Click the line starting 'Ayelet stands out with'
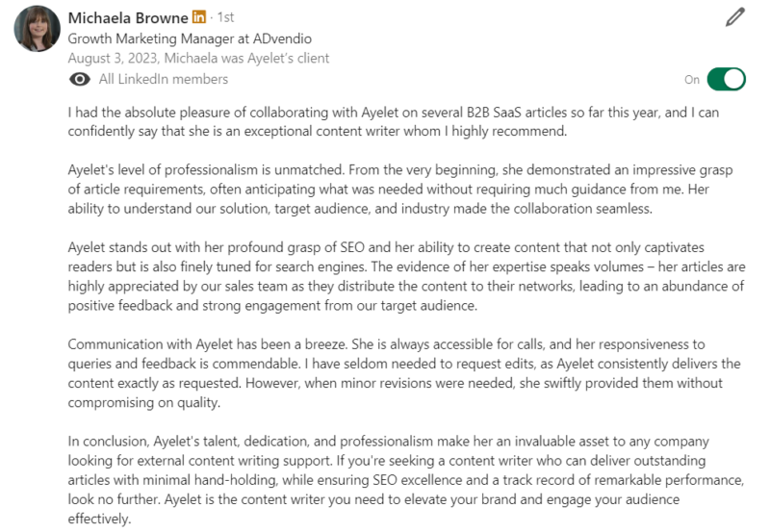The image size is (770, 532). [386, 247]
